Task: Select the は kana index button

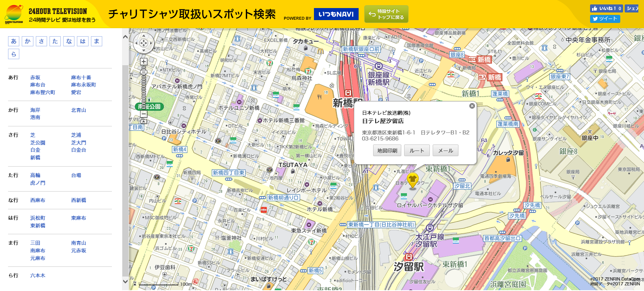Action: pyautogui.click(x=83, y=41)
